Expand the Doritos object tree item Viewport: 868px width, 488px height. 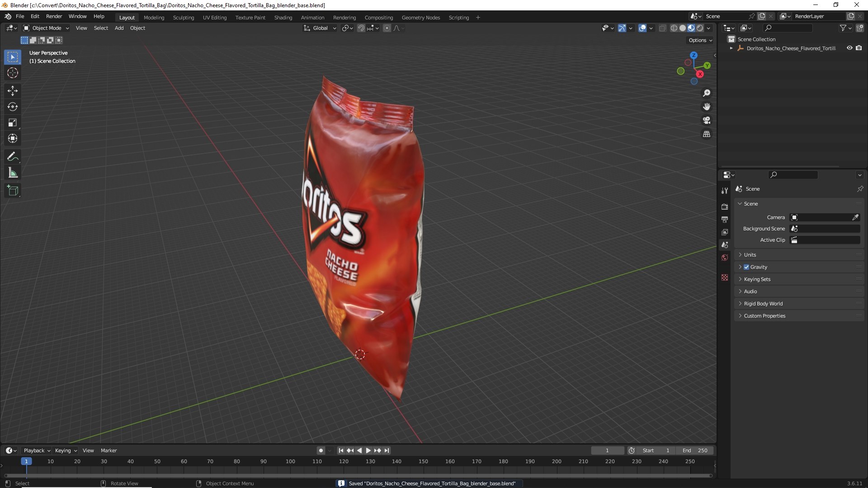(x=731, y=48)
